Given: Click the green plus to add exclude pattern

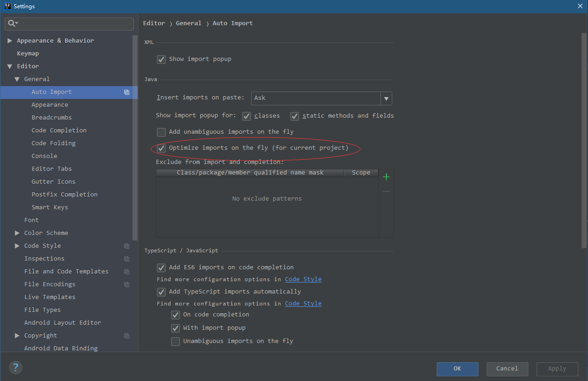Looking at the screenshot, I should pyautogui.click(x=386, y=176).
